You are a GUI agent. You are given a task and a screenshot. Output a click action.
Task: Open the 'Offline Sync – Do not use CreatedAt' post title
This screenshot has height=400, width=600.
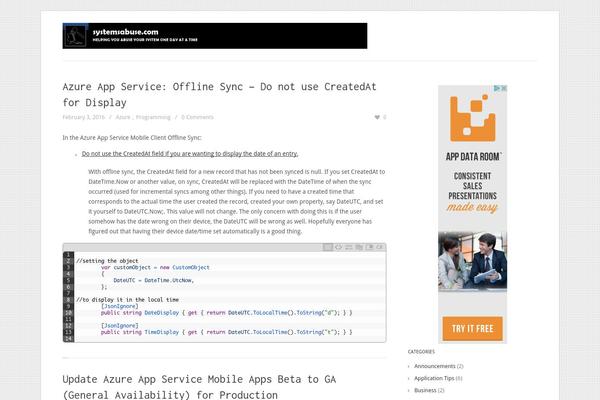219,95
